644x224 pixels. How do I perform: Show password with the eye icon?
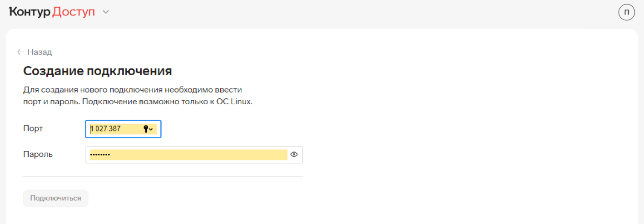pyautogui.click(x=294, y=155)
